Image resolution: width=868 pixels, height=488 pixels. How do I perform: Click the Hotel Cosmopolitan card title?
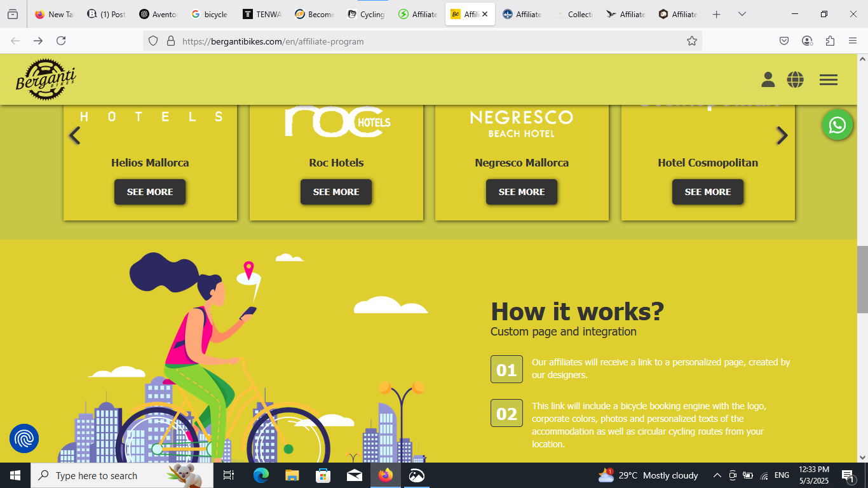pos(708,163)
